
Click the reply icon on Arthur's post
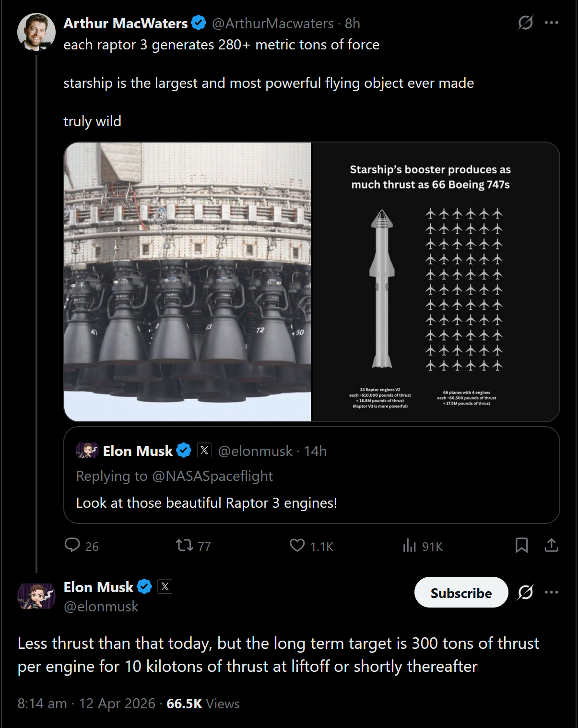tap(72, 545)
